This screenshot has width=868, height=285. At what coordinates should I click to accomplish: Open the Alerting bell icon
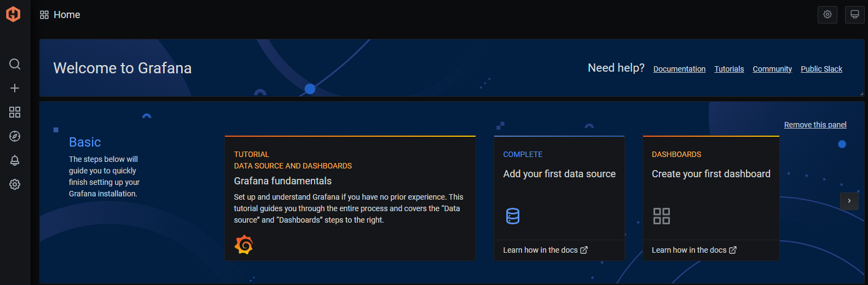[x=15, y=160]
